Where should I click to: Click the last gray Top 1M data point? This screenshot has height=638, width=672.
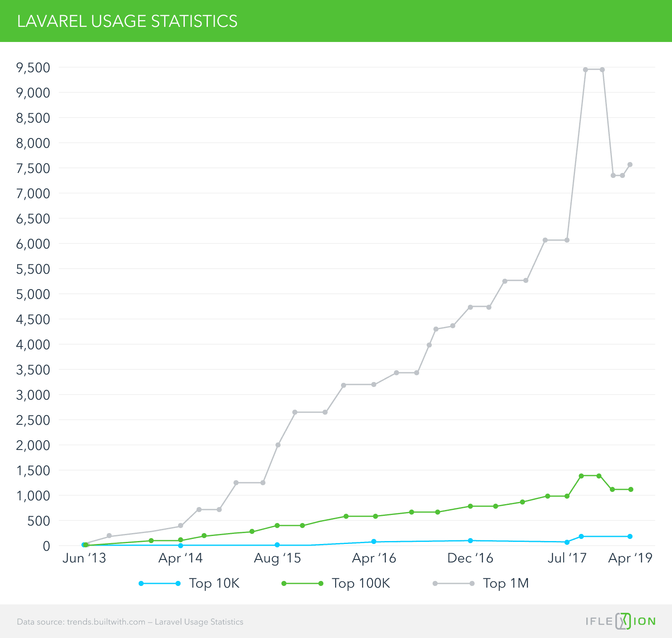tap(630, 165)
